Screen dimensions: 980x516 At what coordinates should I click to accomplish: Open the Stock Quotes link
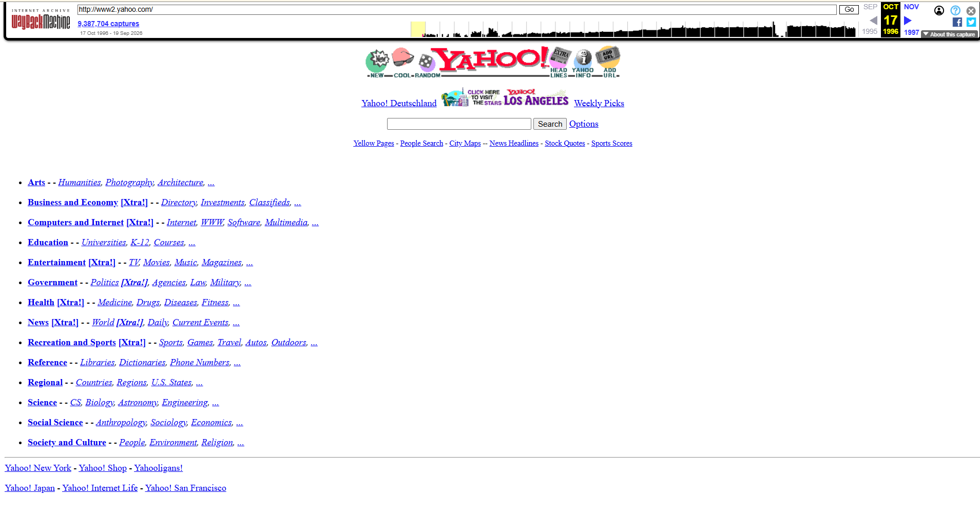(x=565, y=143)
